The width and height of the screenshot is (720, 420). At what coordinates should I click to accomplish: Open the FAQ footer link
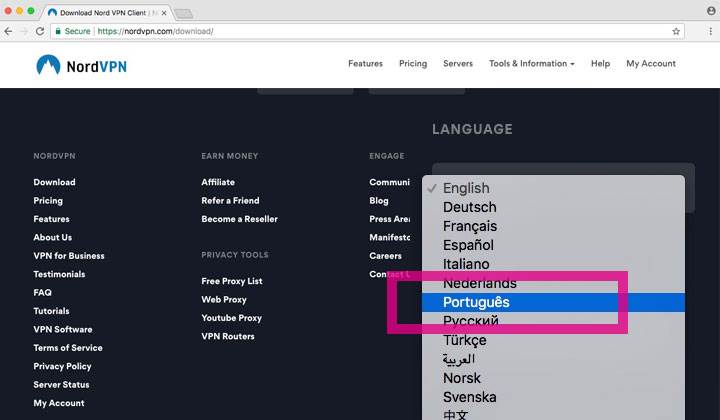click(x=42, y=292)
